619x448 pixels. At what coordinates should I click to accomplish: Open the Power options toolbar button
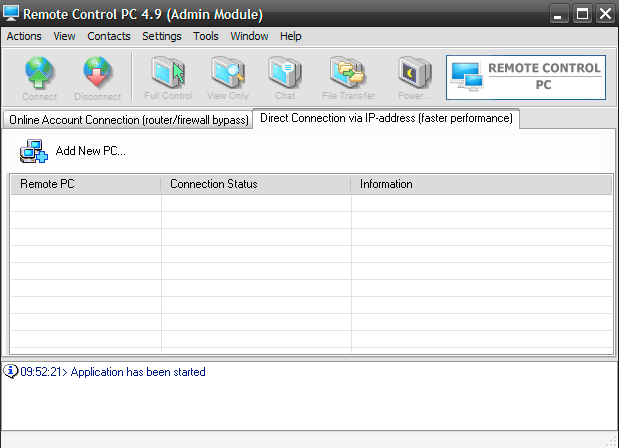pyautogui.click(x=415, y=78)
